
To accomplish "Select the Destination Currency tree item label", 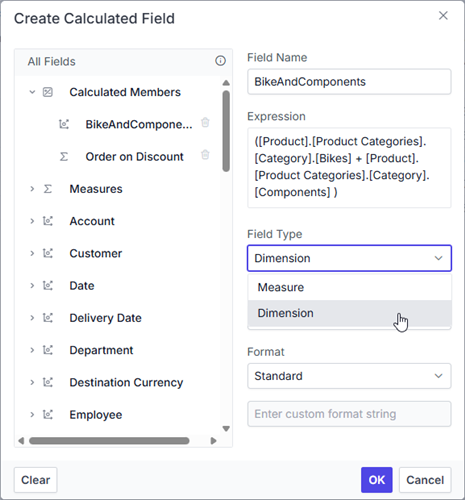I will pos(126,382).
